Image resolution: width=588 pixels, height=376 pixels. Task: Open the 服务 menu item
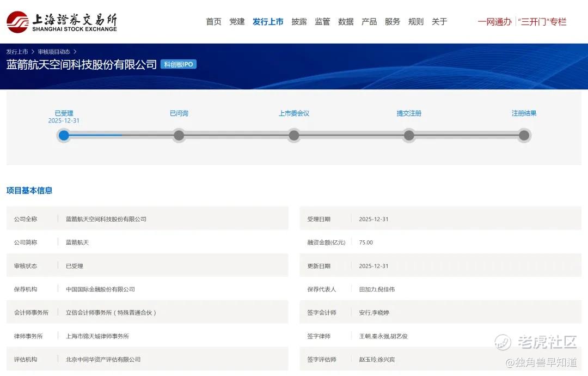[392, 22]
